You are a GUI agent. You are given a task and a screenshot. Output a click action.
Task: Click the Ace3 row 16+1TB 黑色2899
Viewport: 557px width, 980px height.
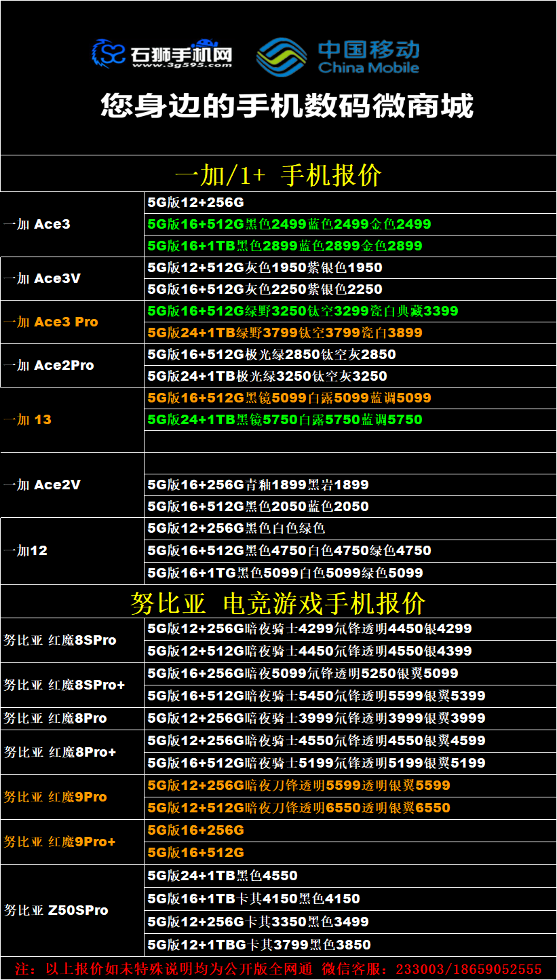350,246
